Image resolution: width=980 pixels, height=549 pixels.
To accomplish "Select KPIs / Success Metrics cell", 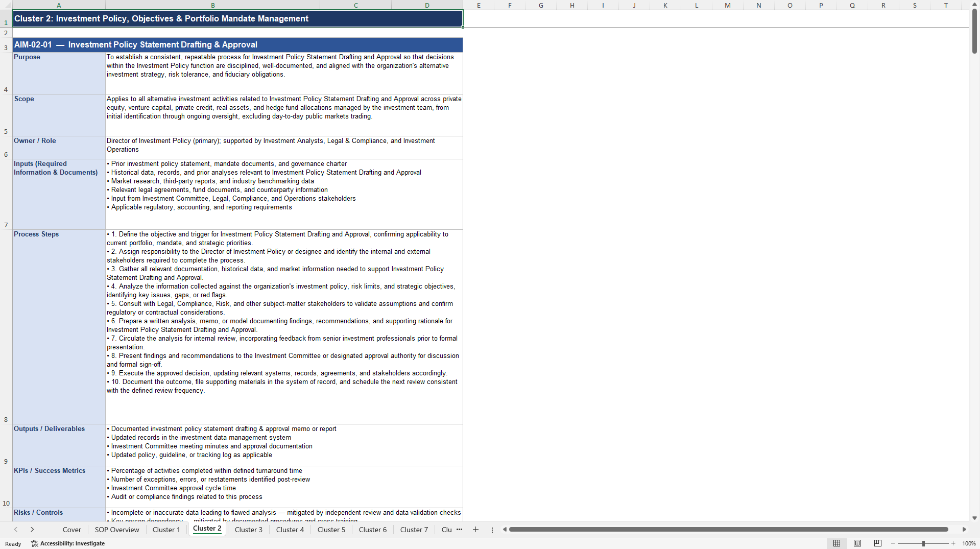I will point(59,487).
